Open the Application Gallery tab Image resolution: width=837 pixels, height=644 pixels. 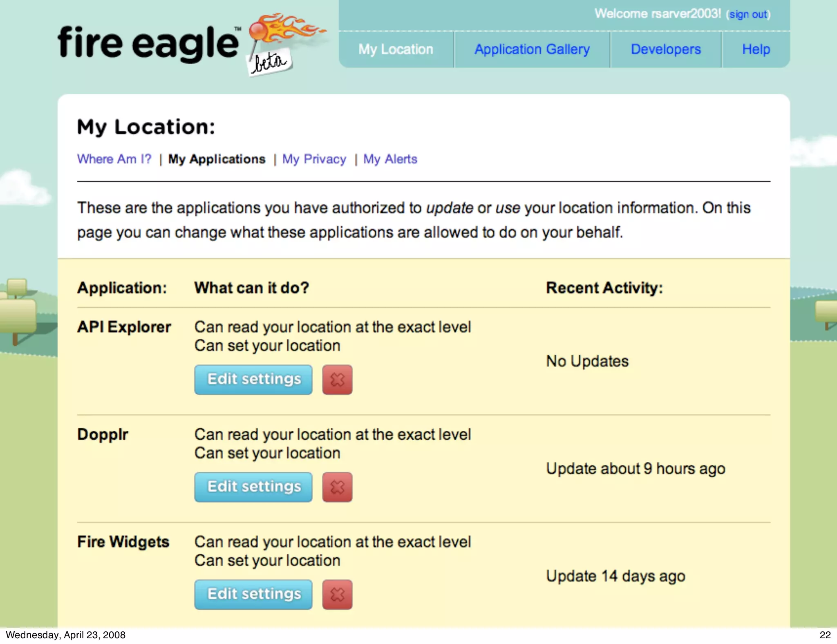click(532, 49)
